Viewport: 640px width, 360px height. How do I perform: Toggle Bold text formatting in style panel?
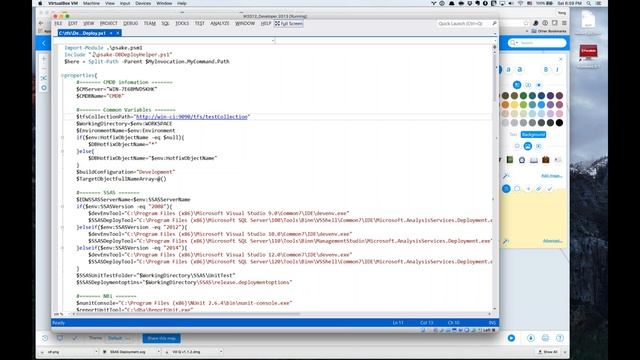pyautogui.click(x=546, y=70)
